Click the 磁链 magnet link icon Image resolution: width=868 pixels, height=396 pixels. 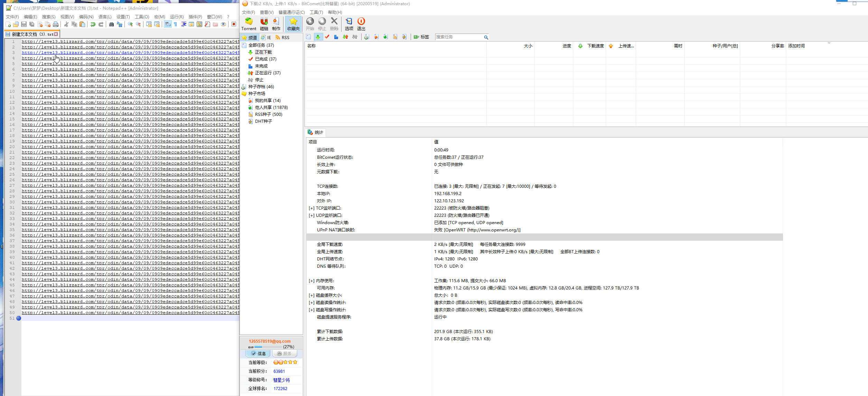click(x=264, y=24)
